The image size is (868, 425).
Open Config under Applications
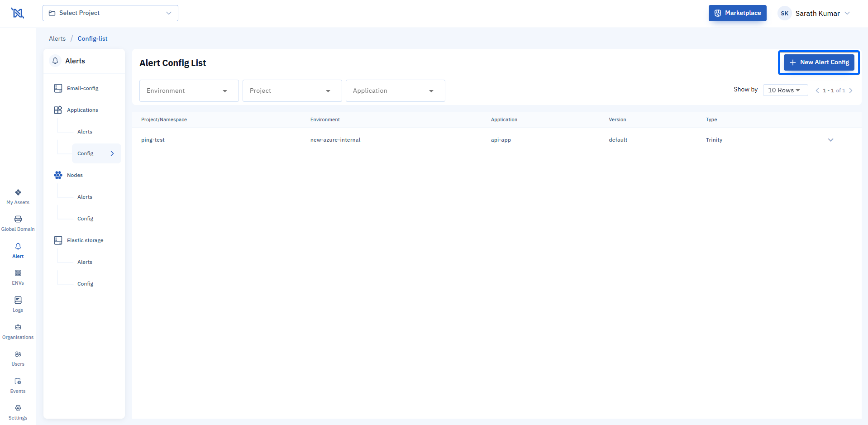pos(96,153)
